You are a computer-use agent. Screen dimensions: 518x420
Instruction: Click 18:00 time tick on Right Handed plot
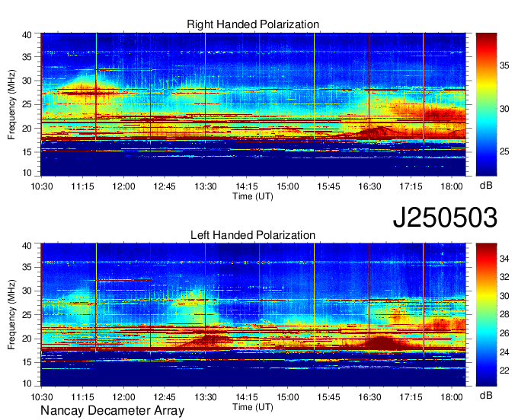tap(452, 186)
